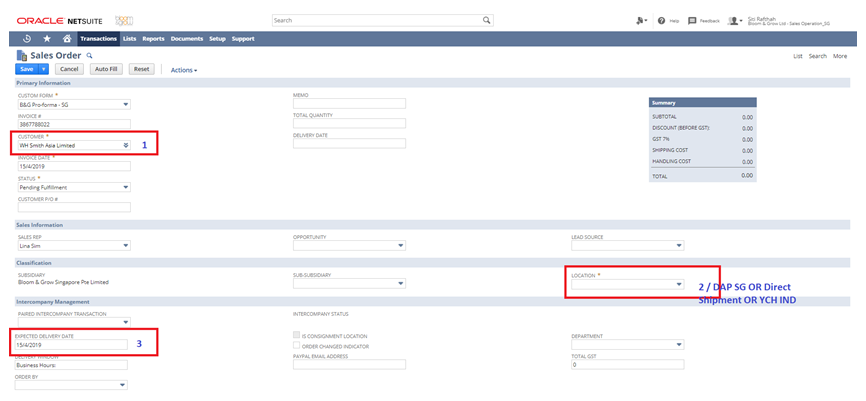Image resolution: width=866 pixels, height=401 pixels.
Task: Click the Bloom & Grow company logo
Action: [x=124, y=20]
